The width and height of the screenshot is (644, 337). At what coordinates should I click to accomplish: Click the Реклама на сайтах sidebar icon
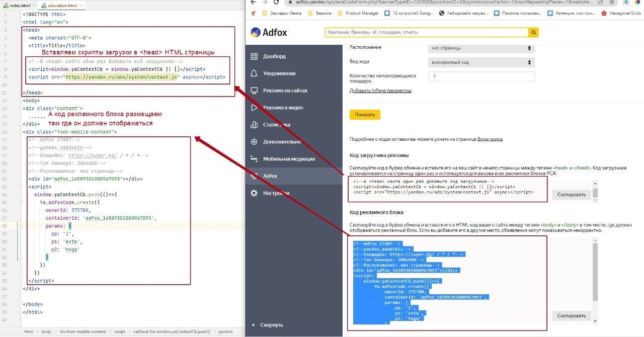coord(254,91)
